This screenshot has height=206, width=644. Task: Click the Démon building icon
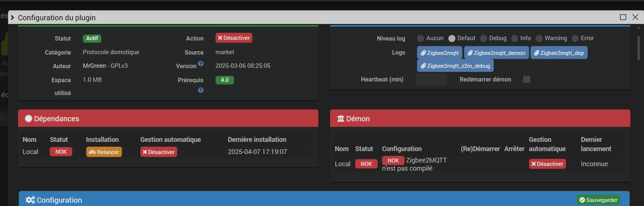click(x=341, y=119)
